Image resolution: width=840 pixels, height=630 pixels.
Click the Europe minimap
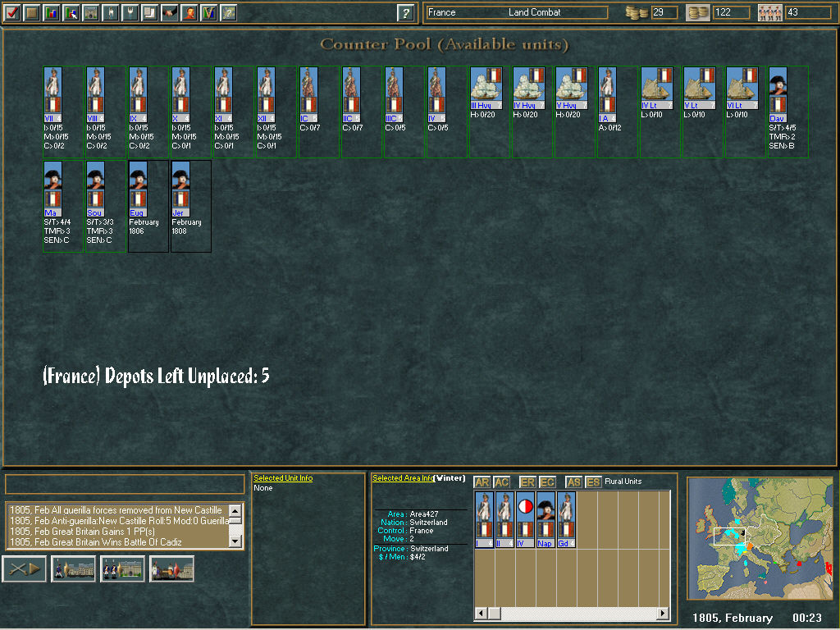(x=761, y=540)
